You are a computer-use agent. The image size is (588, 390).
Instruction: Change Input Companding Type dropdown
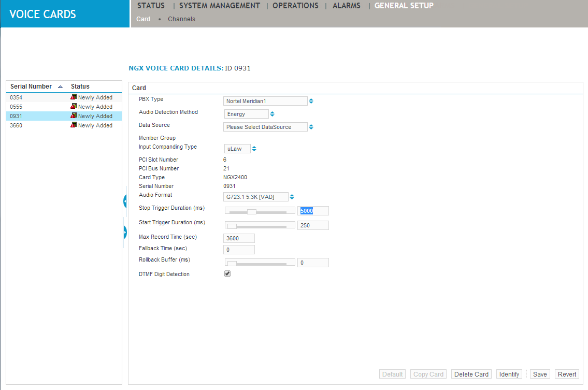coord(254,149)
